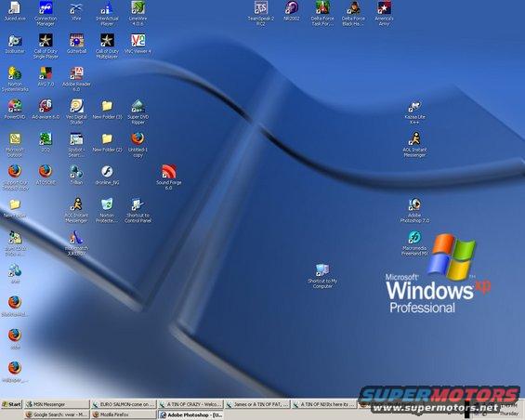This screenshot has height=420, width=525.
Task: Switch to MSN Messenger taskbar window
Action: (x=58, y=404)
